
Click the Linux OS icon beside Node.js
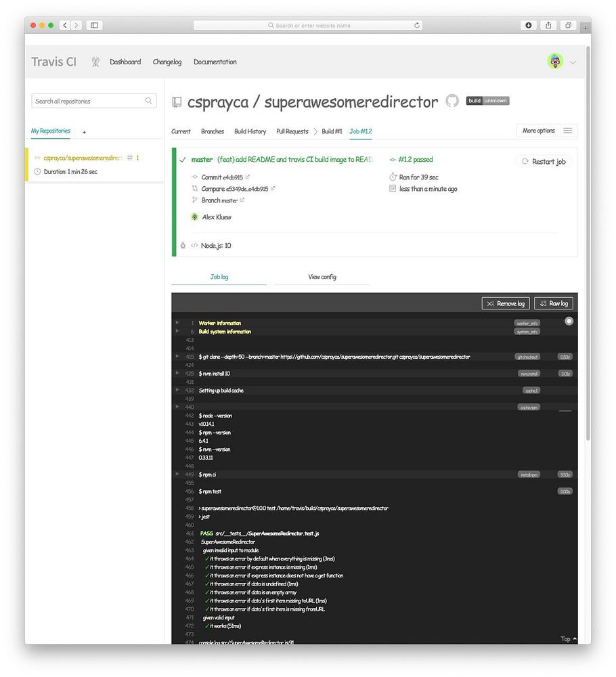[183, 245]
